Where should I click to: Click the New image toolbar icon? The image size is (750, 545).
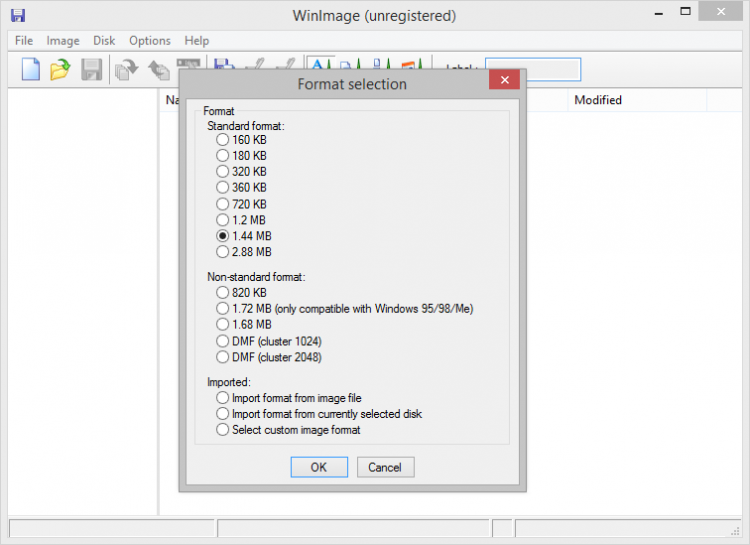(x=31, y=69)
